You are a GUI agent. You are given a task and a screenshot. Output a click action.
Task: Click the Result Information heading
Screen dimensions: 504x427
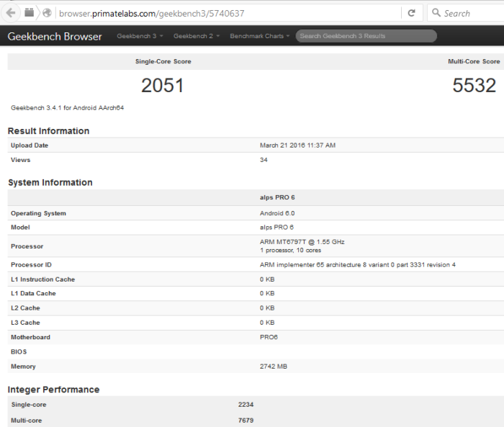(48, 131)
